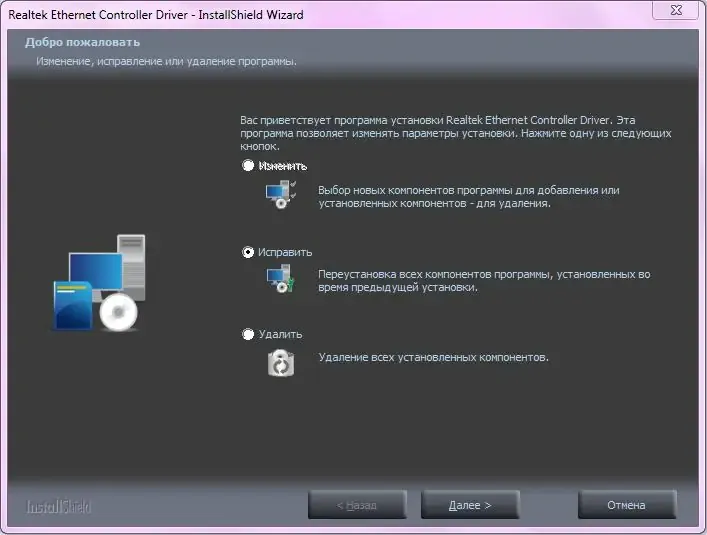This screenshot has height=535, width=707.
Task: Click the uninstall icon under Удалить
Action: pyautogui.click(x=281, y=362)
